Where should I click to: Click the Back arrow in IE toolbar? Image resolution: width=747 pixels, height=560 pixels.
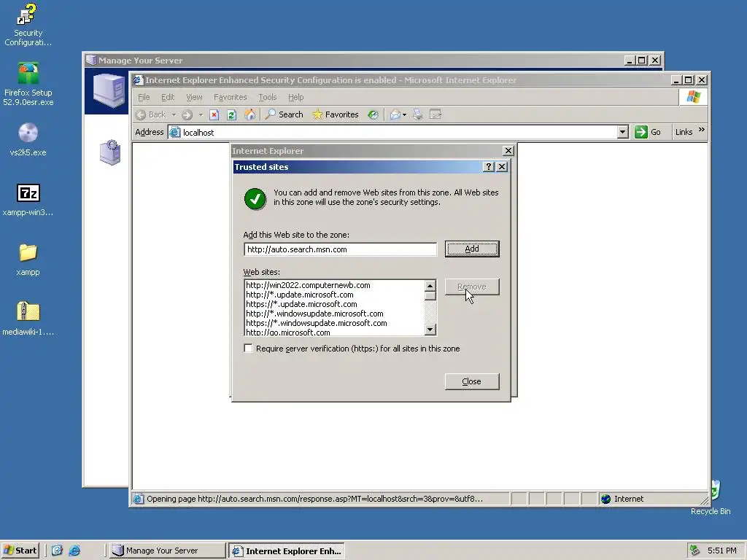[x=151, y=114]
